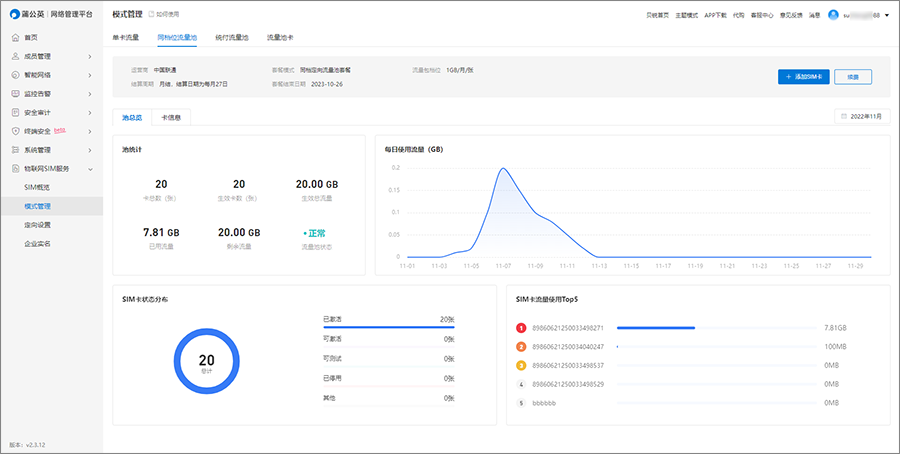Click the shield icon beside 终端安全

tap(15, 131)
